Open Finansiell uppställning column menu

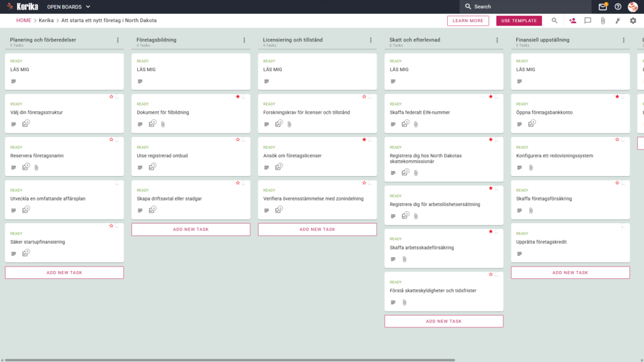point(624,40)
